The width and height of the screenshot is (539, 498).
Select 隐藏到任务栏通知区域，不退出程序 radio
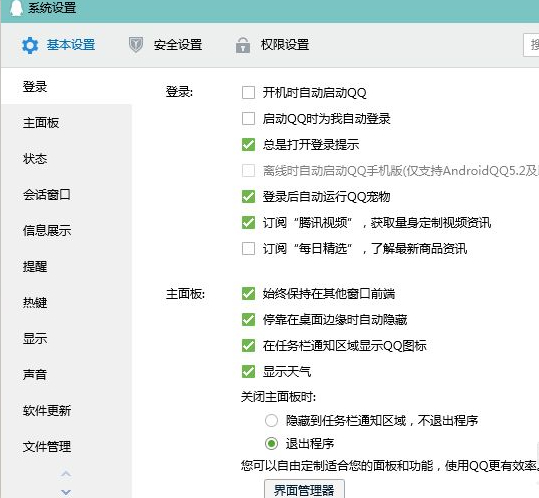tap(271, 420)
